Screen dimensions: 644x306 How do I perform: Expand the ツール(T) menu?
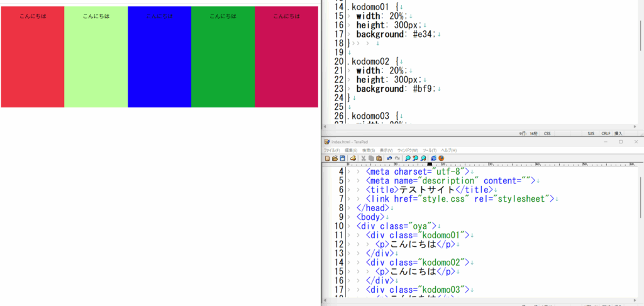(430, 150)
